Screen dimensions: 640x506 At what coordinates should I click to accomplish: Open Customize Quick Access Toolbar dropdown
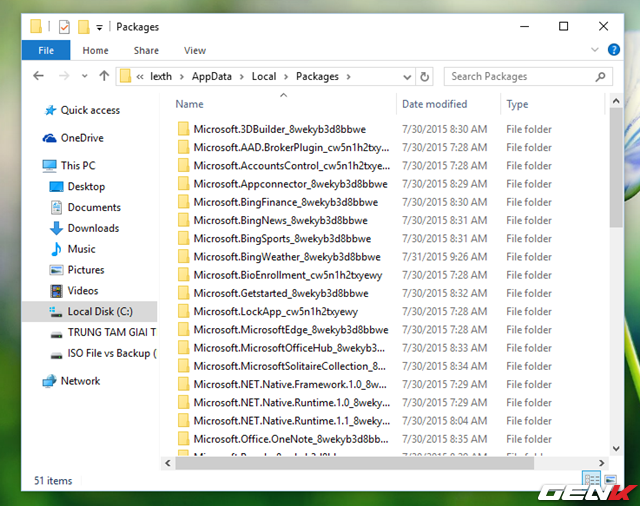pos(100,28)
